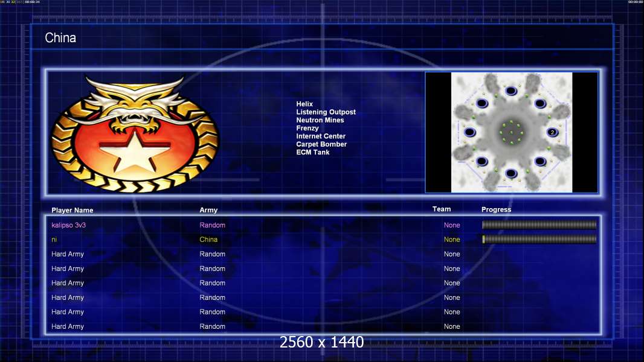Viewport: 644px width, 362px height.
Task: Click the Progress column header
Action: point(496,209)
